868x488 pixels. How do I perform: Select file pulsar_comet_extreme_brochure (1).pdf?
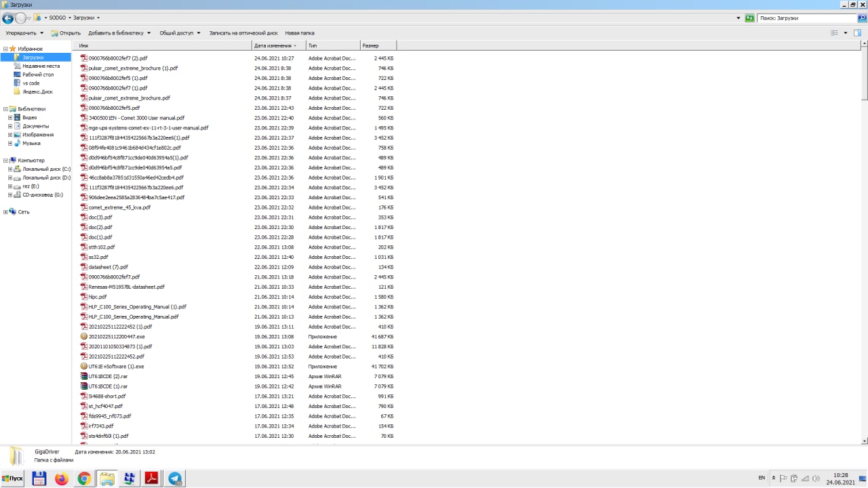click(133, 68)
